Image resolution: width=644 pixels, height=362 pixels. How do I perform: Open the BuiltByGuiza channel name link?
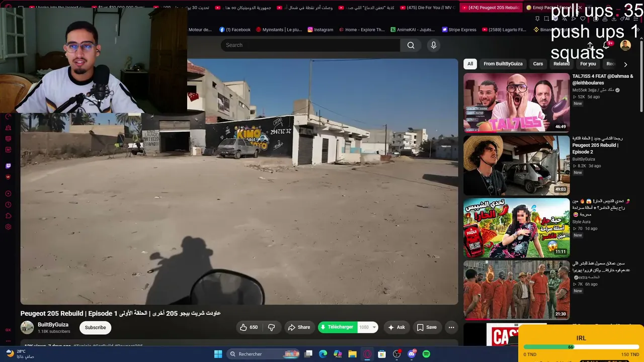pos(53,325)
